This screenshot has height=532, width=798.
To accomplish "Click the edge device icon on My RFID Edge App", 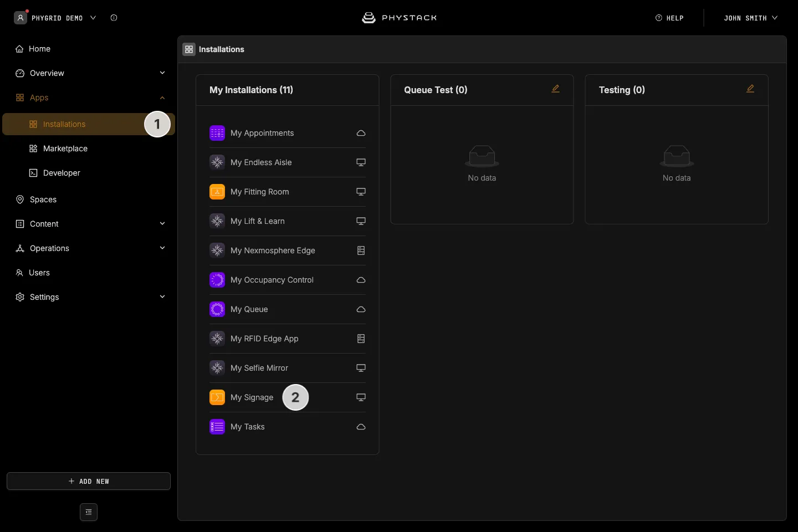I will tap(361, 339).
